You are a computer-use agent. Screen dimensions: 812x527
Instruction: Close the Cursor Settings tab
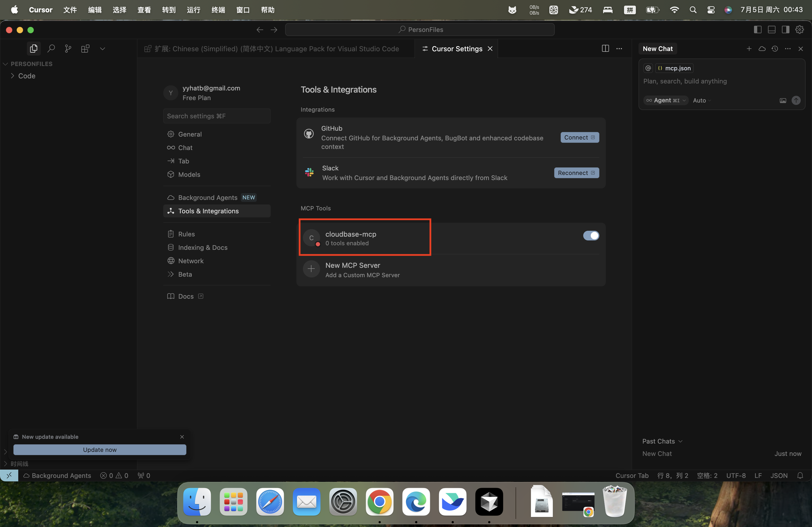tap(490, 49)
